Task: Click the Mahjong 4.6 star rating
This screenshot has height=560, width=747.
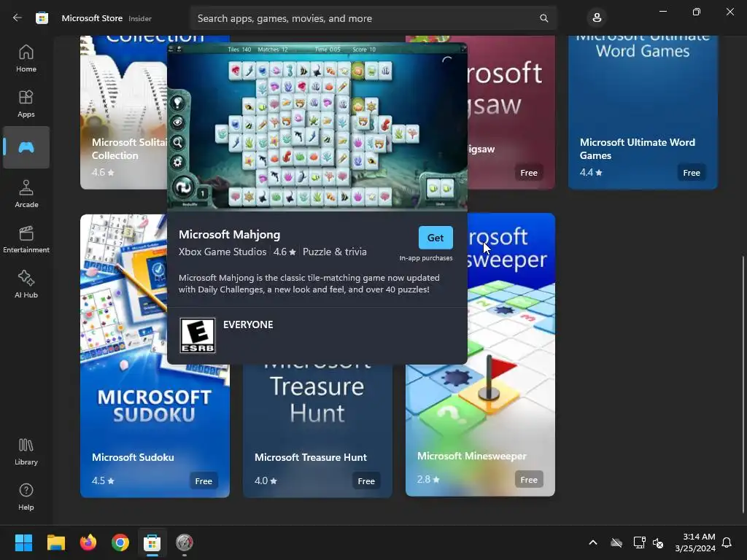Action: 285,252
